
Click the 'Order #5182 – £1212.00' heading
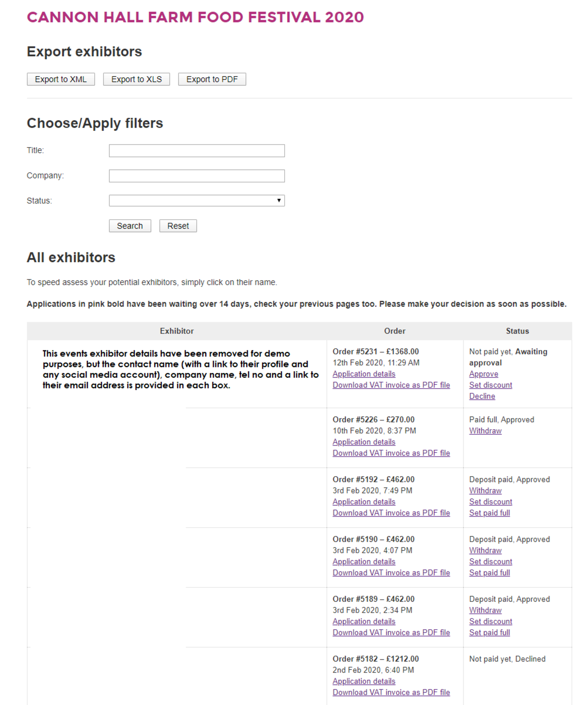coord(376,659)
